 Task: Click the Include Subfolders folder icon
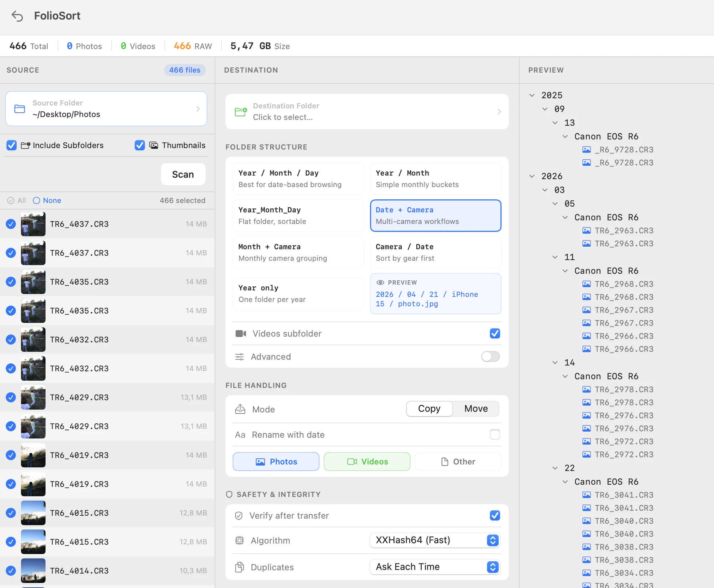(25, 145)
